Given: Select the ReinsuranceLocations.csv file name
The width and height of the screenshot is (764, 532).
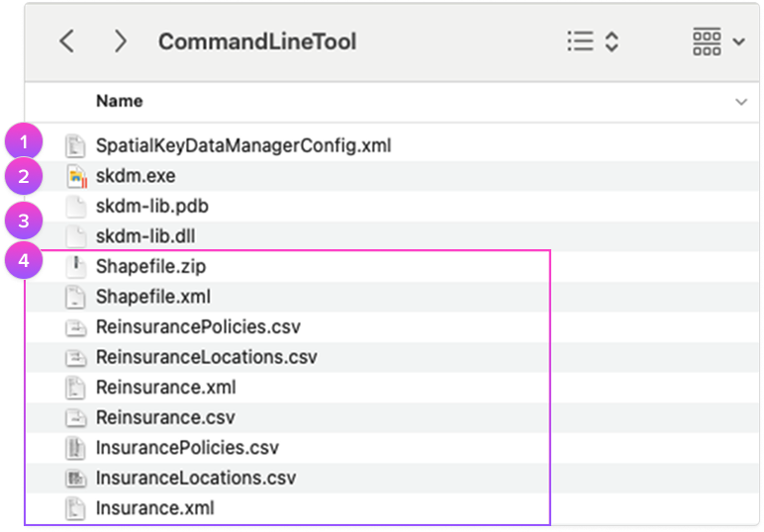Looking at the screenshot, I should [206, 357].
